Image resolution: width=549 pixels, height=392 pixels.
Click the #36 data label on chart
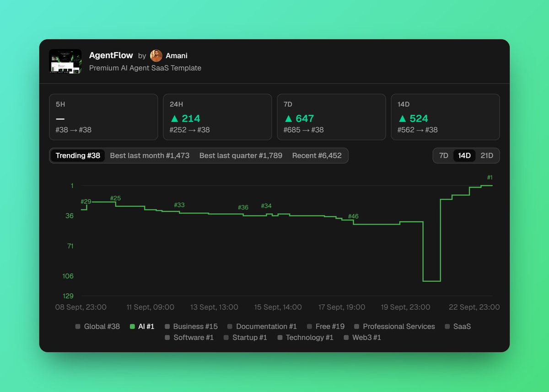[x=243, y=207]
